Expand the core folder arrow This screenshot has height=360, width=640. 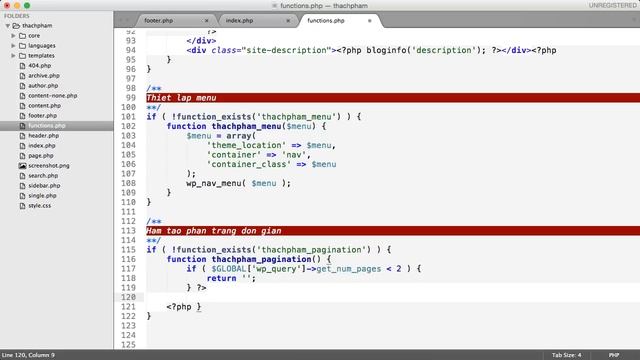(x=13, y=36)
